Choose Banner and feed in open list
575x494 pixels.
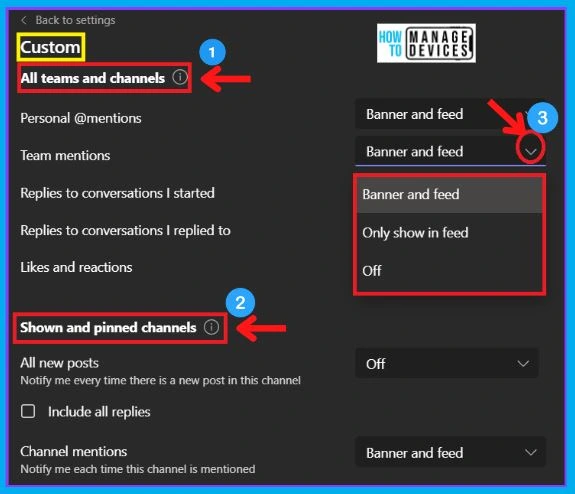click(x=449, y=194)
